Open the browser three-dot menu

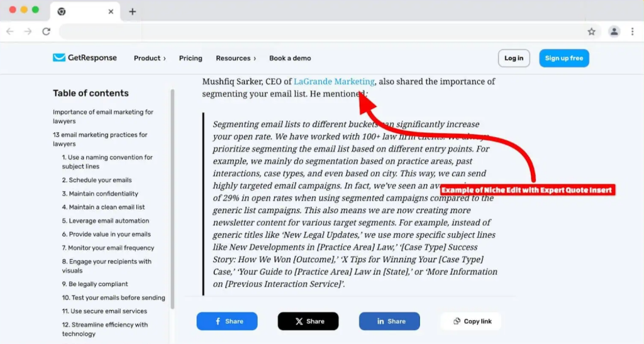(x=633, y=31)
